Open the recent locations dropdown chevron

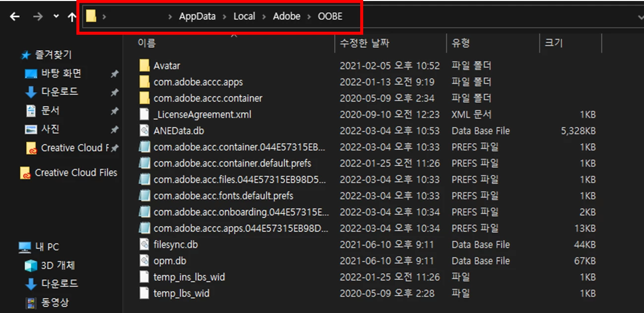[x=56, y=16]
